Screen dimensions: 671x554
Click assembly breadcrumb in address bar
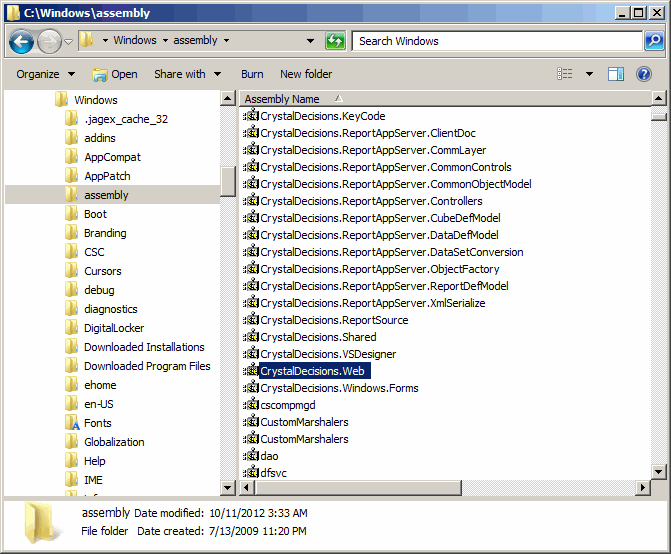click(x=195, y=40)
